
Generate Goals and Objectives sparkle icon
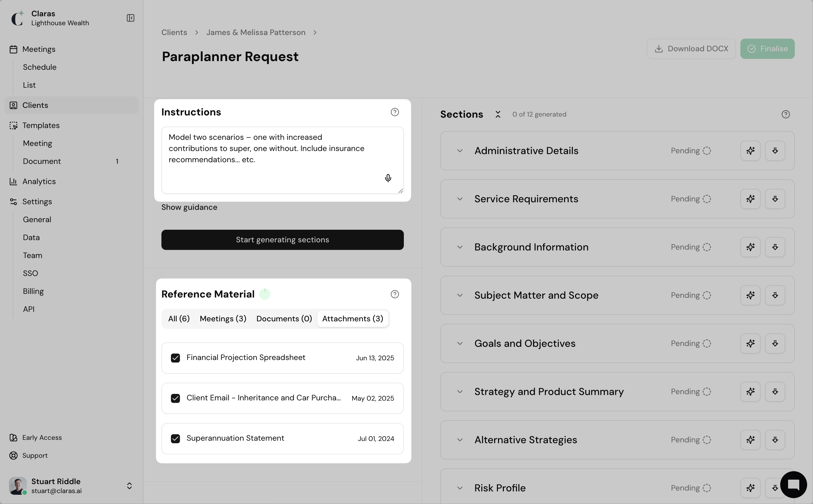750,343
